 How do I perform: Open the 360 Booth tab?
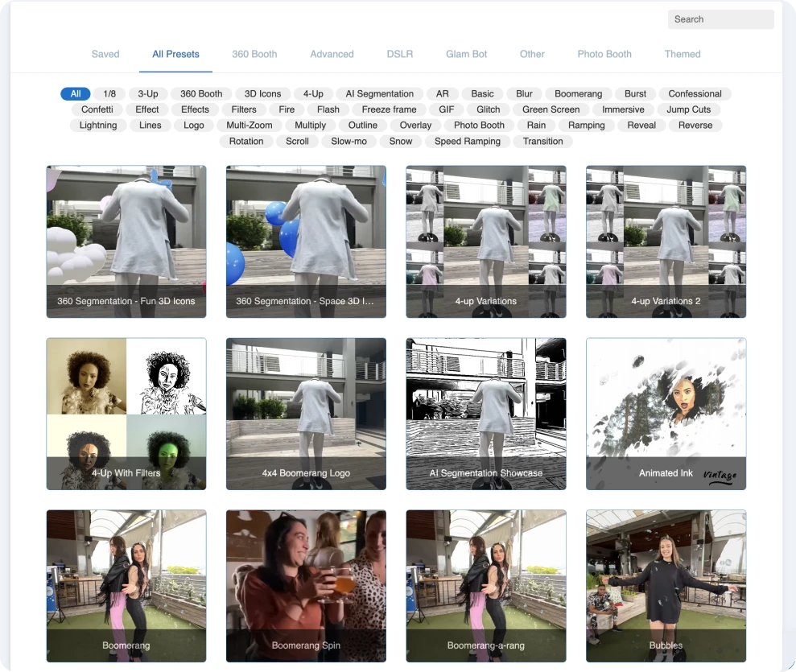(x=254, y=54)
